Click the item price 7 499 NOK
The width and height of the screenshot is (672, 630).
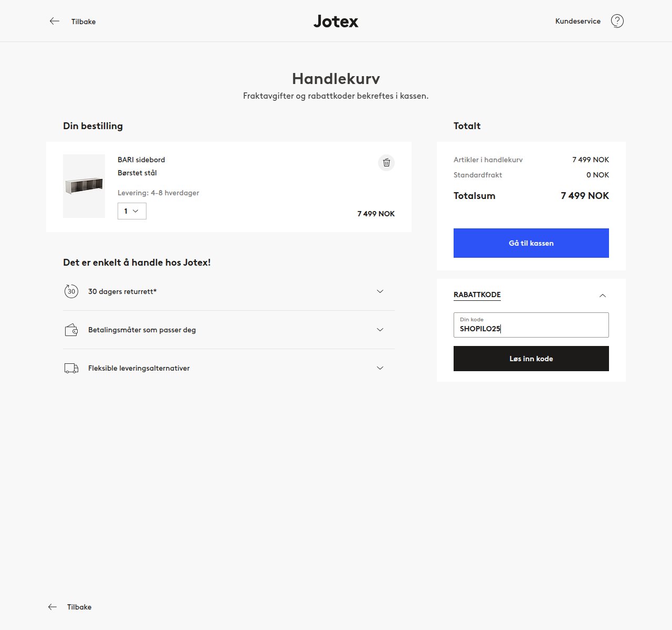[376, 214]
